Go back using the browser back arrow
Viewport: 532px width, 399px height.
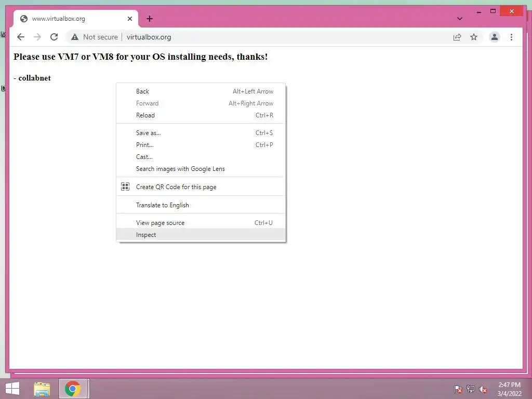[21, 37]
